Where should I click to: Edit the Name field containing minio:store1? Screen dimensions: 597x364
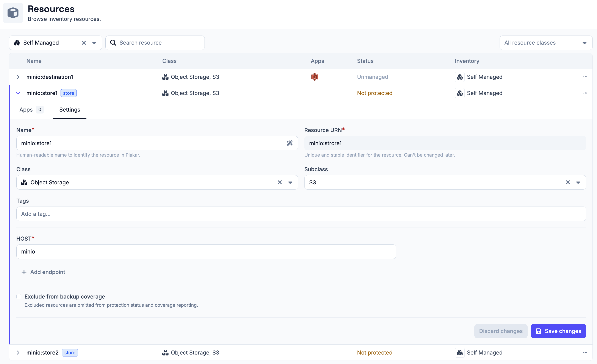[157, 143]
